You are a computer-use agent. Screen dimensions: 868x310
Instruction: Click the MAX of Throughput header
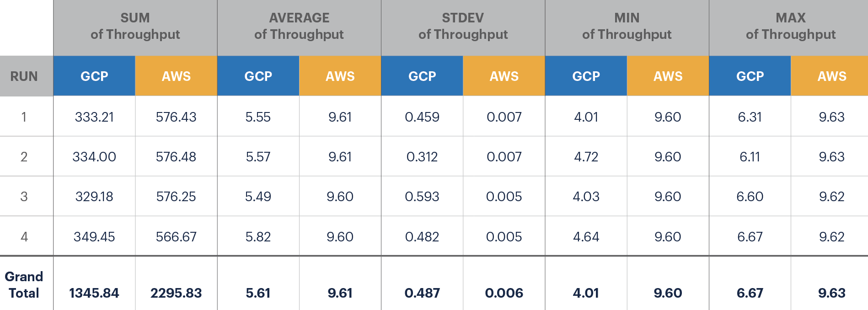coord(791,26)
